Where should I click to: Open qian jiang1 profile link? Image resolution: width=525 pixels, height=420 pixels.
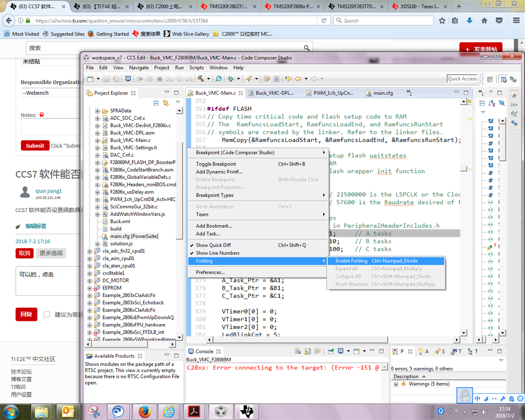tap(49, 191)
